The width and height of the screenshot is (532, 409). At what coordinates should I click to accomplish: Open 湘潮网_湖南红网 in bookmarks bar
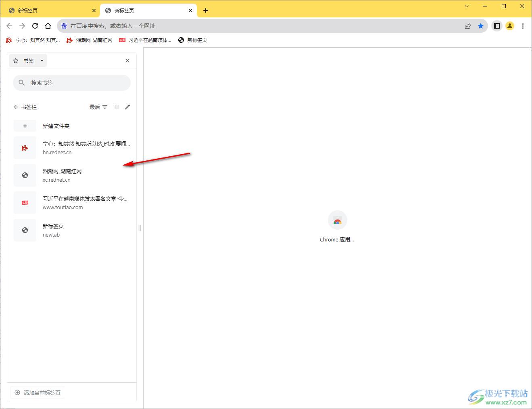[90, 40]
